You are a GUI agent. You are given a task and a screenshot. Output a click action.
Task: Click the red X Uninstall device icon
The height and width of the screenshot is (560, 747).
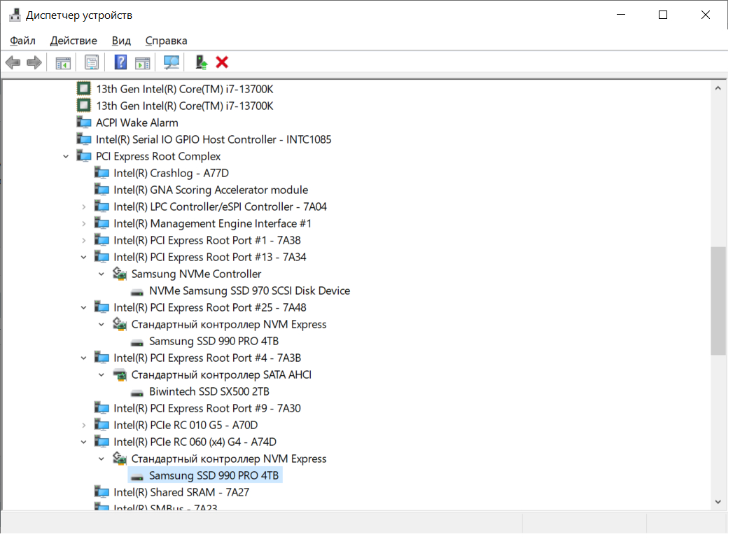tap(222, 62)
